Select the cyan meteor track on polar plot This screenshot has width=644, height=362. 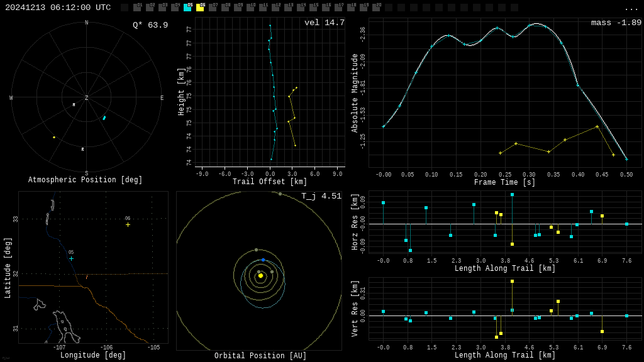click(x=104, y=118)
